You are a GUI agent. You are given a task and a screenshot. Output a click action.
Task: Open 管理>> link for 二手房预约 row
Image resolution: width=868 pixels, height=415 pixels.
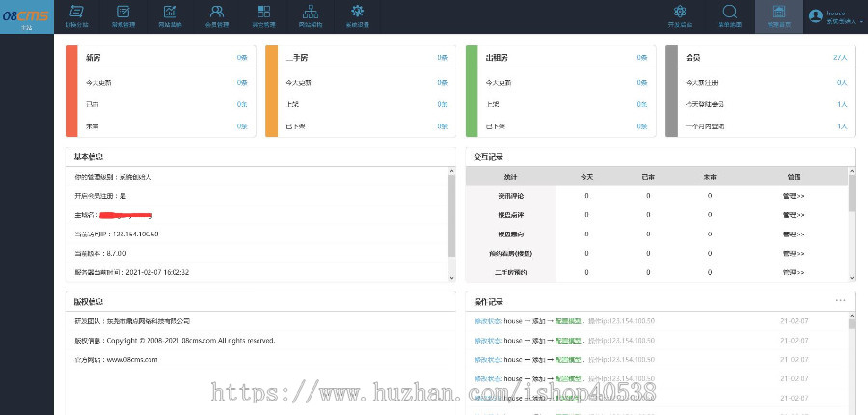794,272
